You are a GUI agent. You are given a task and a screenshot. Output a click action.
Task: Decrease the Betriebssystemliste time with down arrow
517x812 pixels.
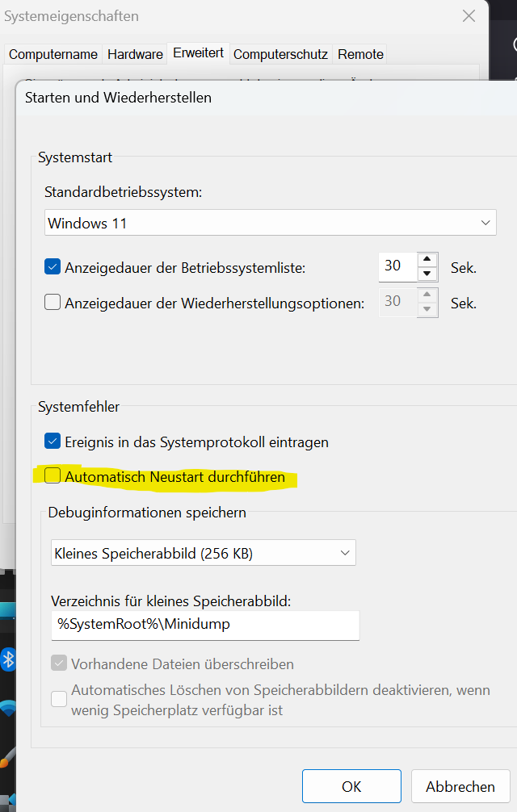[x=427, y=274]
